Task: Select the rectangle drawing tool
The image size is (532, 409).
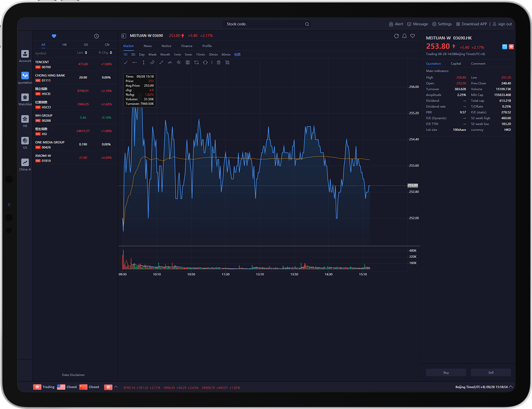Action: 196,62
